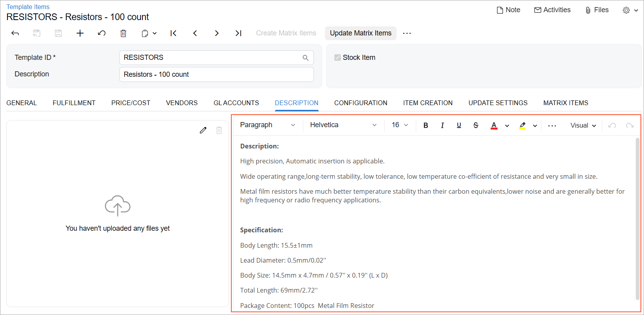Click the red text color swatch
Image resolution: width=644 pixels, height=315 pixels.
coord(494,125)
